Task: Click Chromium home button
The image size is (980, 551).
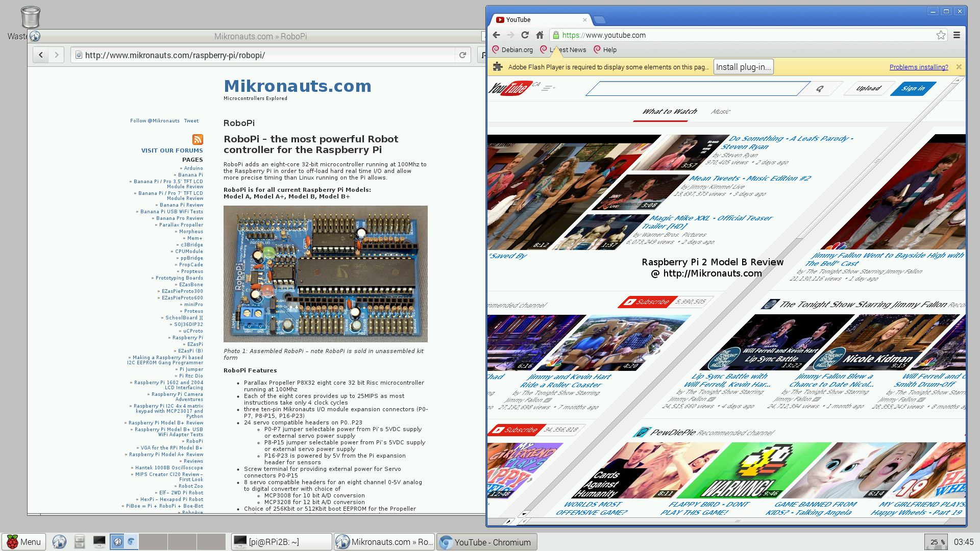Action: point(540,35)
